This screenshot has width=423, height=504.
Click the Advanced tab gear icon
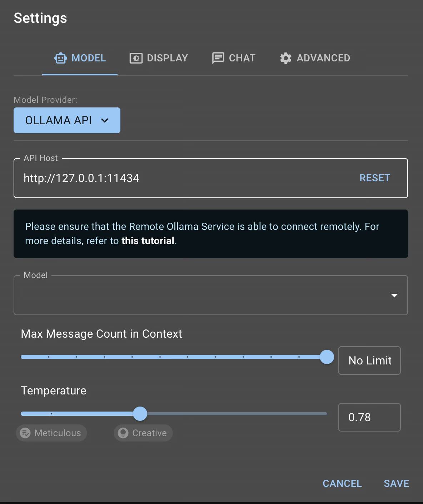(x=286, y=58)
